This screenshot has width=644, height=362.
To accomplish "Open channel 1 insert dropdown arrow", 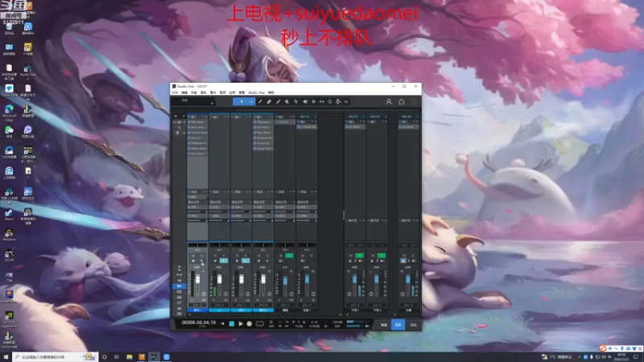I will point(204,117).
